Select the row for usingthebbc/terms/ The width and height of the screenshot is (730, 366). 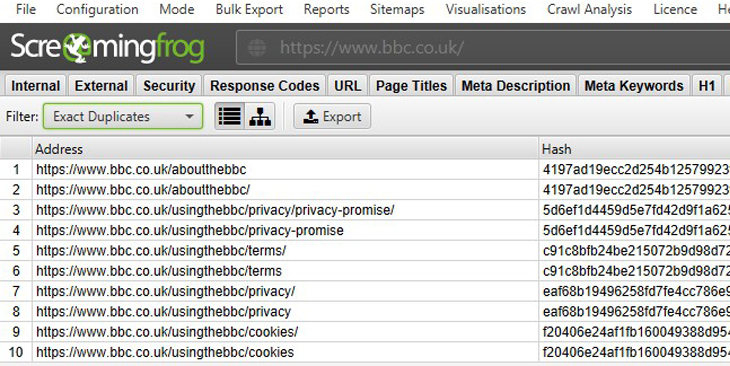click(365, 251)
